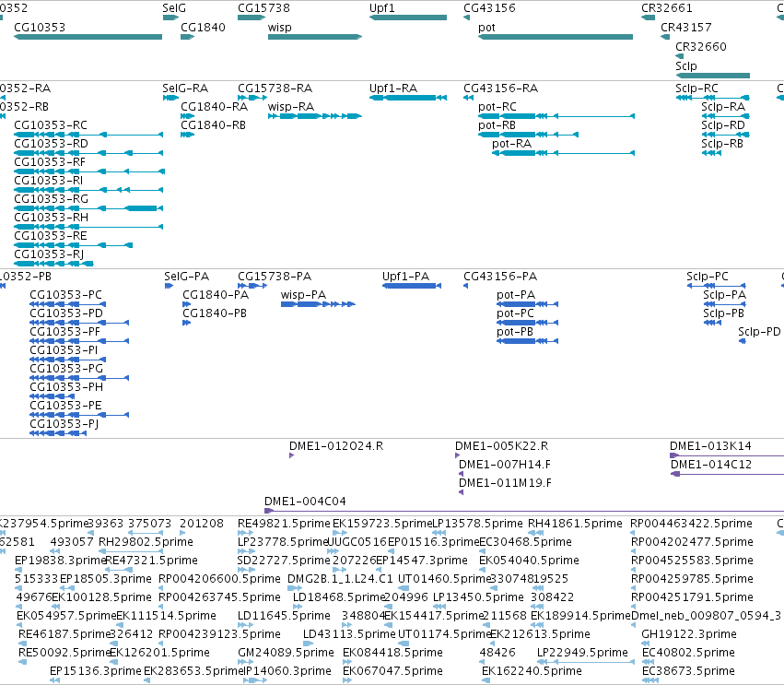Click the Upf1-RA transcript glyph

[x=408, y=98]
